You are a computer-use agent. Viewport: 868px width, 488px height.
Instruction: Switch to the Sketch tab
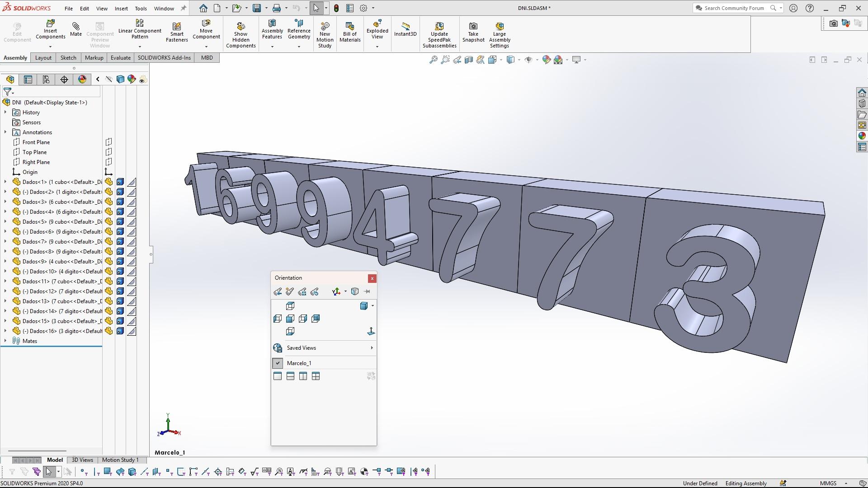[x=68, y=58]
